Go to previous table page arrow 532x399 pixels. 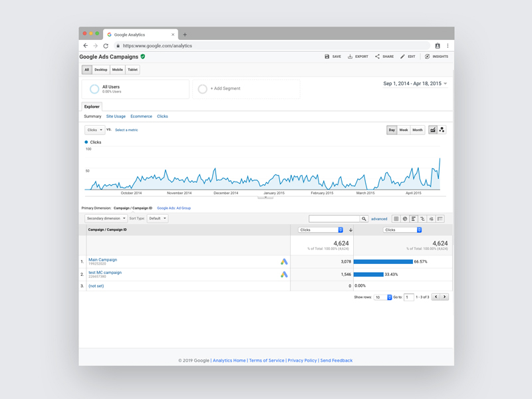click(436, 297)
